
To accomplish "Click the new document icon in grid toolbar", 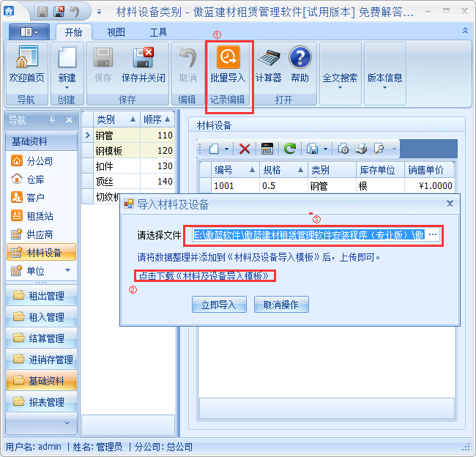I will point(214,149).
